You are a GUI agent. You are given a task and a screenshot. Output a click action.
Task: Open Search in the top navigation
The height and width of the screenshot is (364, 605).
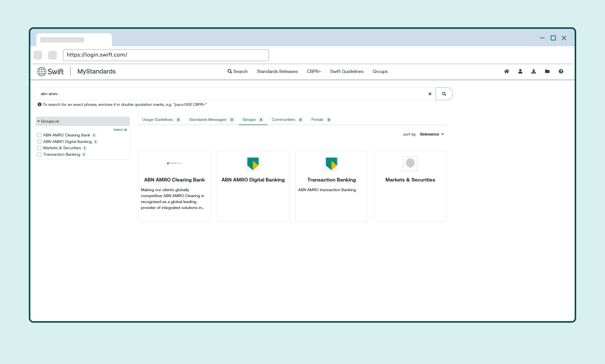pyautogui.click(x=237, y=71)
